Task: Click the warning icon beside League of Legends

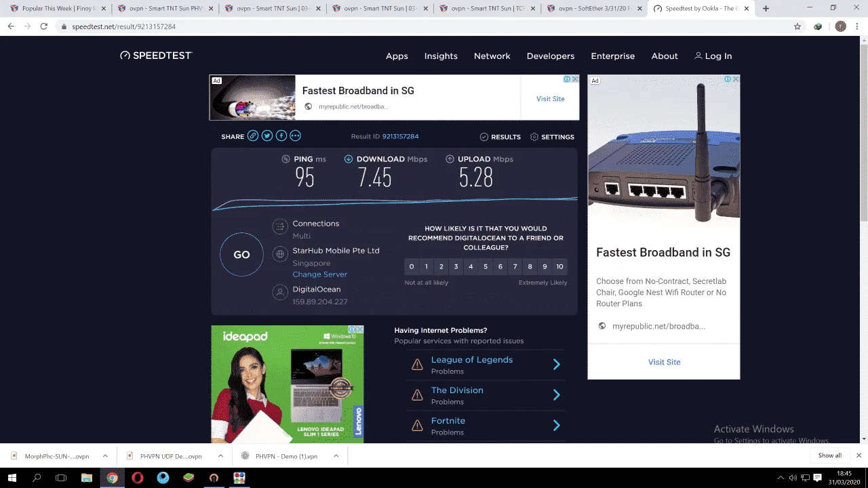Action: click(x=417, y=365)
